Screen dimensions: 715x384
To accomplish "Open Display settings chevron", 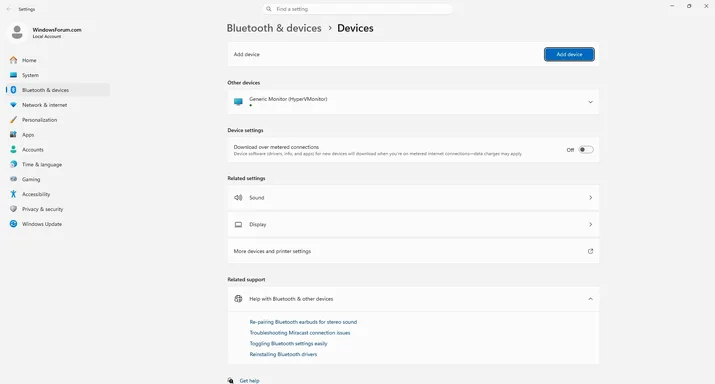I will click(590, 224).
